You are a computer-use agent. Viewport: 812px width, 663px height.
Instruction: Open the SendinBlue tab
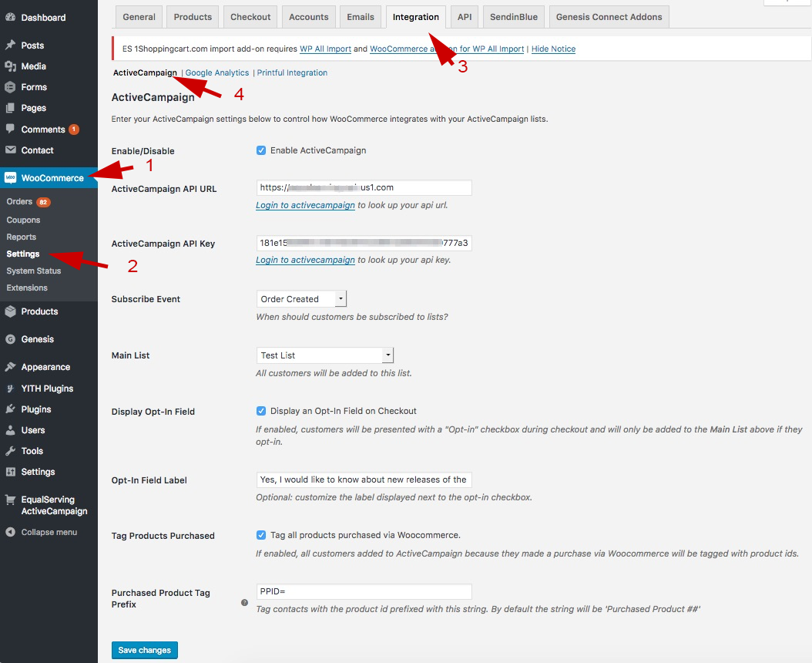pyautogui.click(x=514, y=17)
